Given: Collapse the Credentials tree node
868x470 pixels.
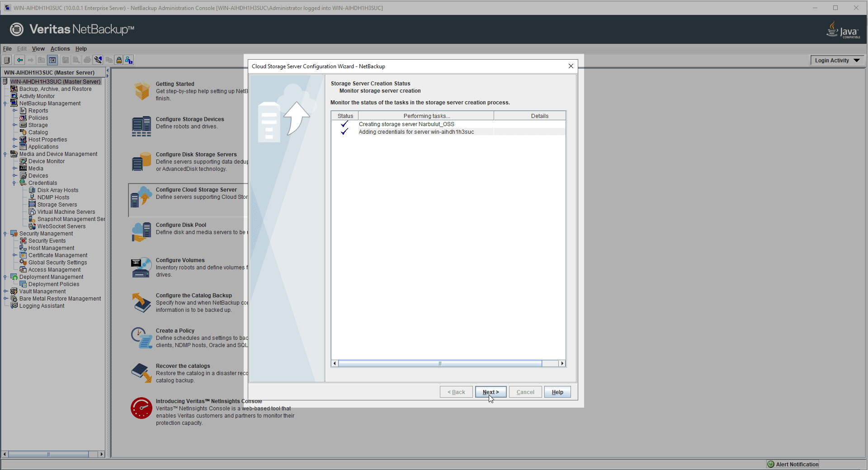Looking at the screenshot, I should pos(14,183).
